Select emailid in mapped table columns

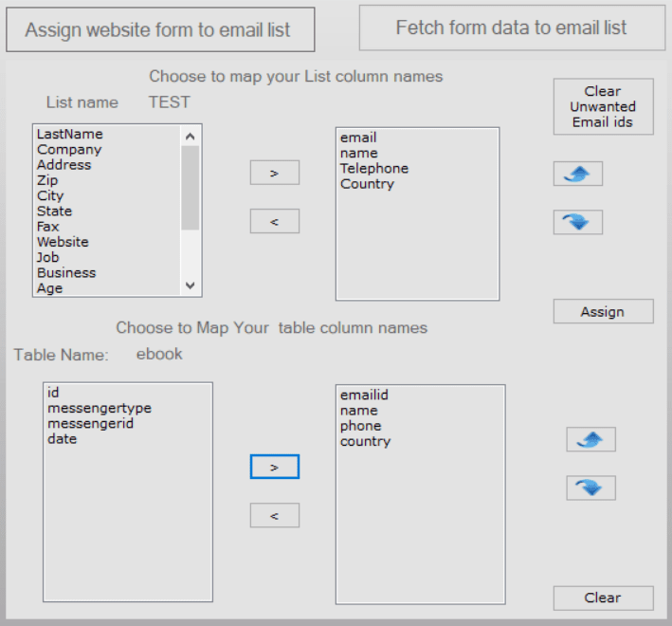coord(364,395)
